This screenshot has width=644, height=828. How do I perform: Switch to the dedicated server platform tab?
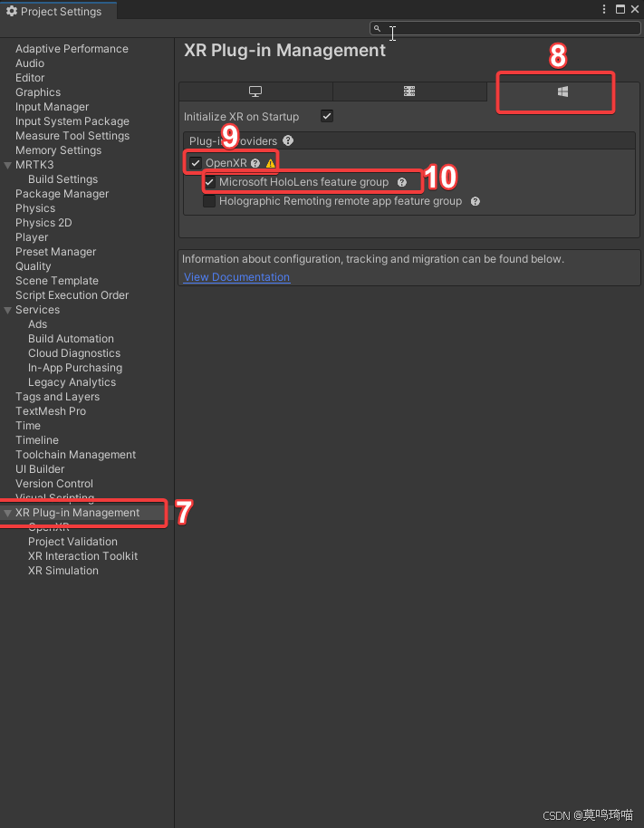coord(409,91)
